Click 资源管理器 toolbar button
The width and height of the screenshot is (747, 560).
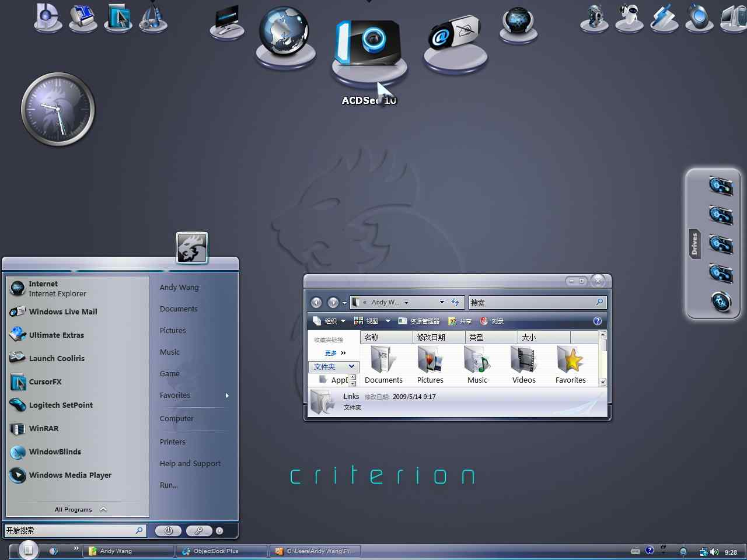click(418, 321)
